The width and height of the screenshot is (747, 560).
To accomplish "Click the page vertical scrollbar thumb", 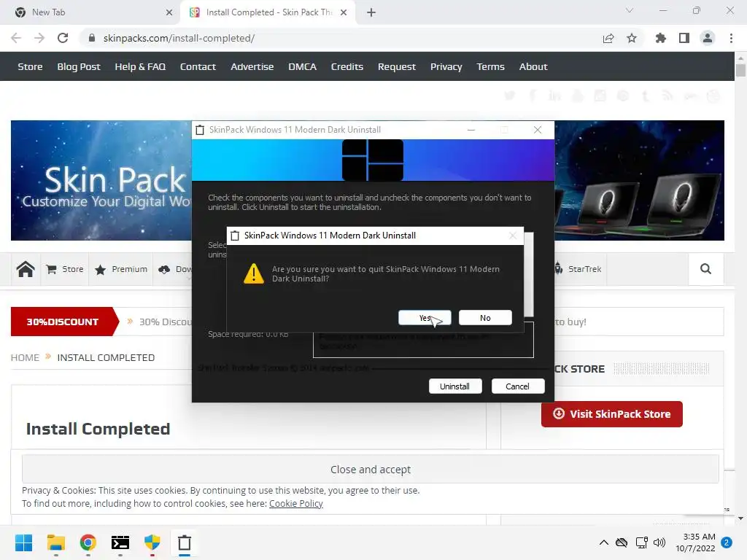I will tap(740, 70).
